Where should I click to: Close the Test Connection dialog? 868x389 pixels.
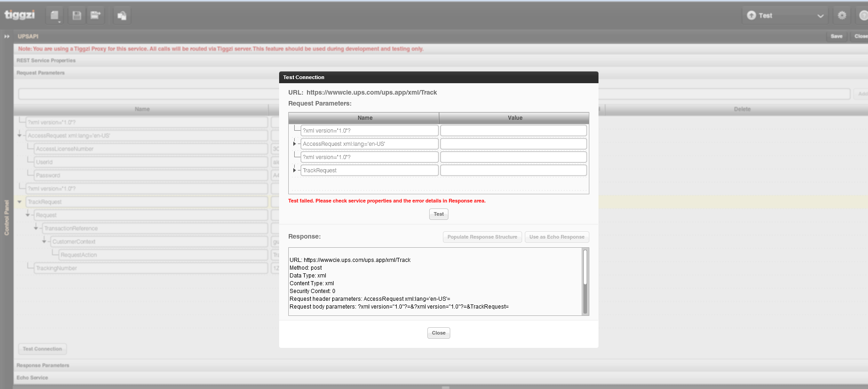(438, 333)
